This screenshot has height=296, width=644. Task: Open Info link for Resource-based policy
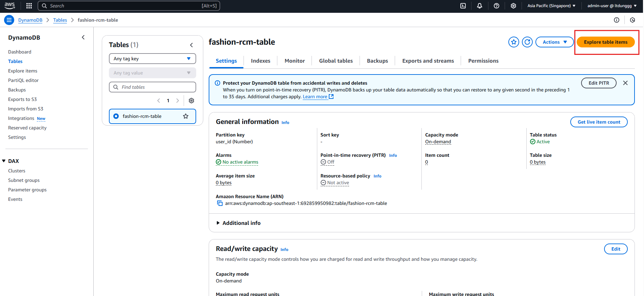[x=377, y=176]
